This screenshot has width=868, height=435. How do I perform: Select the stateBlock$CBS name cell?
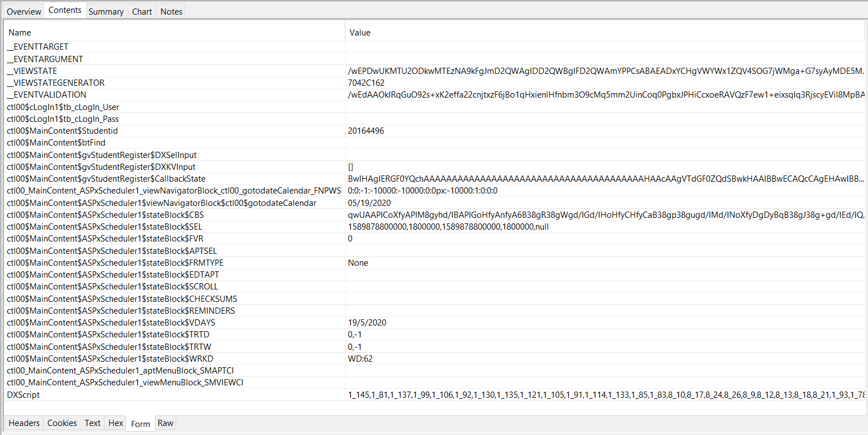175,215
